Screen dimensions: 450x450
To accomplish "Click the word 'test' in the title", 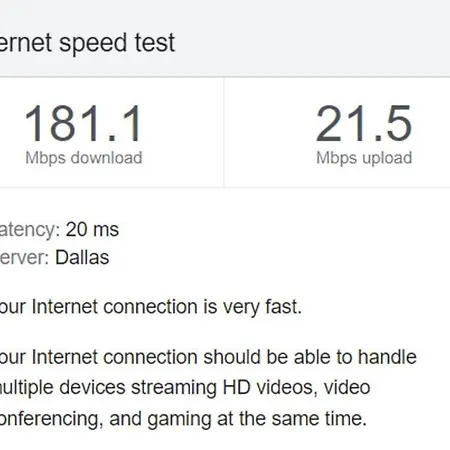I will point(155,43).
